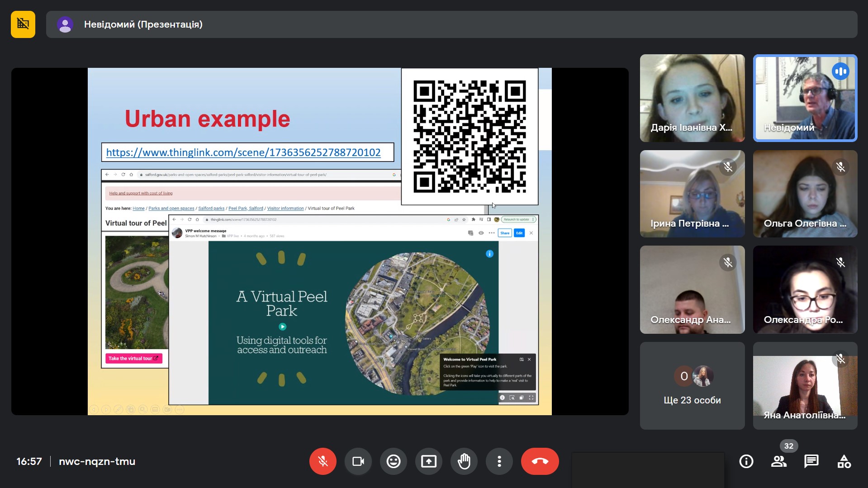The width and height of the screenshot is (868, 488).
Task: Click the garden photo on the slide
Action: click(x=137, y=292)
